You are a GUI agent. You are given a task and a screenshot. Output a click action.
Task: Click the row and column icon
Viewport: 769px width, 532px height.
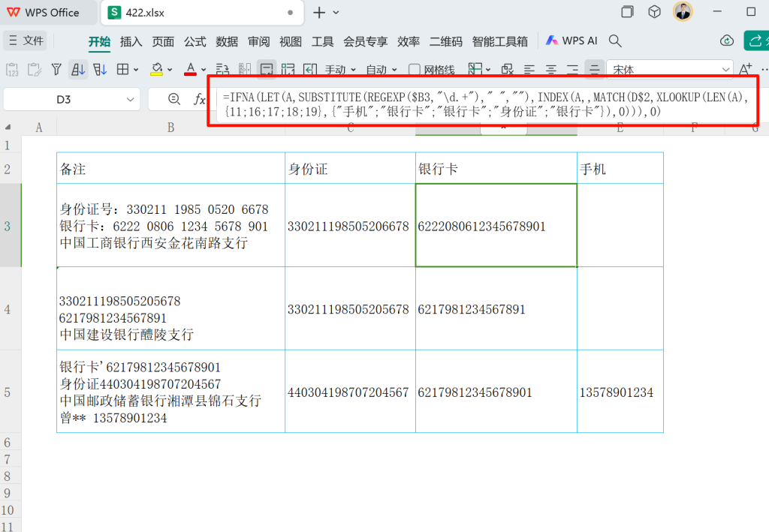(x=288, y=70)
